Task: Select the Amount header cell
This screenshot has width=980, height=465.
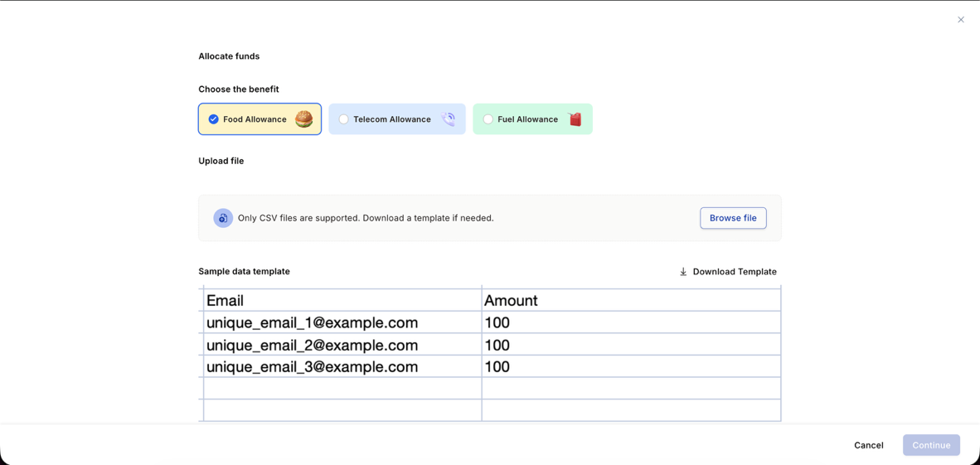Action: [631, 301]
